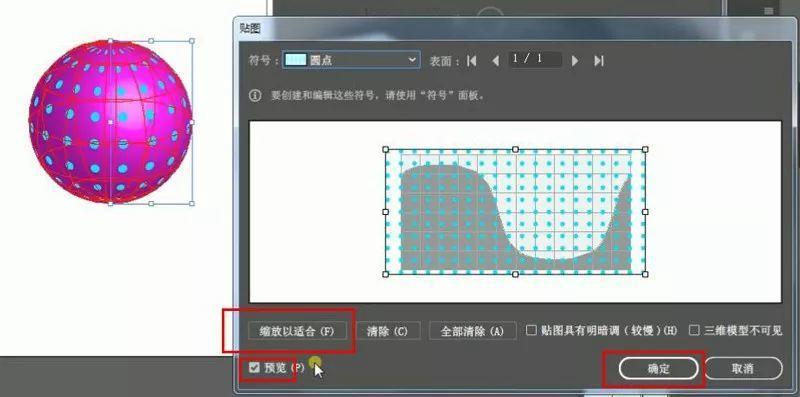This screenshot has width=800, height=397.
Task: Click the 1 / 1 surface number field
Action: click(x=535, y=60)
